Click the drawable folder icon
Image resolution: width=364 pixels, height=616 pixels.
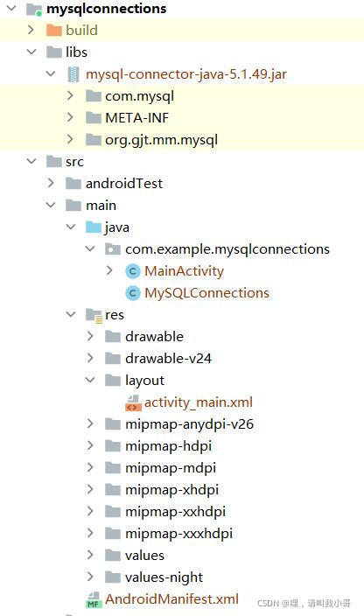click(x=113, y=337)
